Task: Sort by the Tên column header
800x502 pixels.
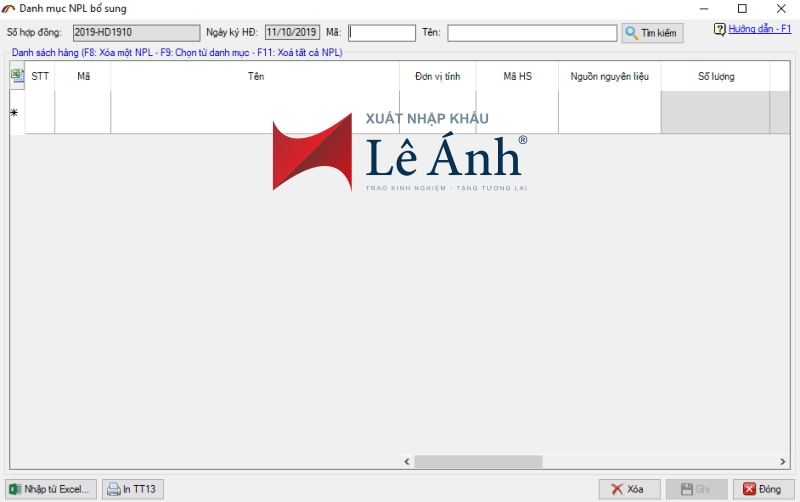Action: 255,76
